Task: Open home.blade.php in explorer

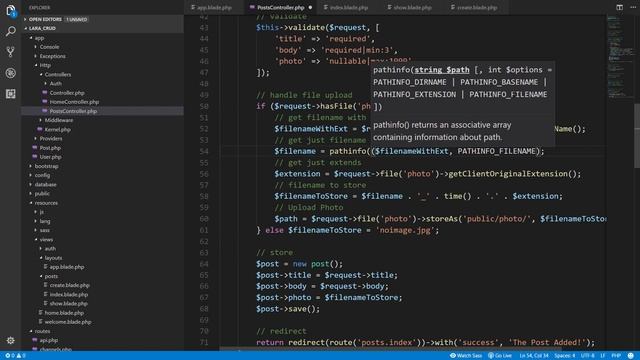Action: coord(64,313)
